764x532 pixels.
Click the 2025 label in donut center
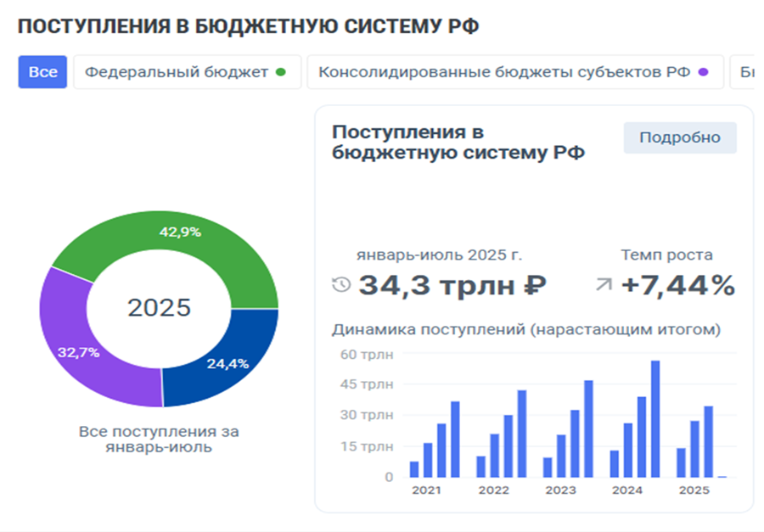[x=160, y=307]
